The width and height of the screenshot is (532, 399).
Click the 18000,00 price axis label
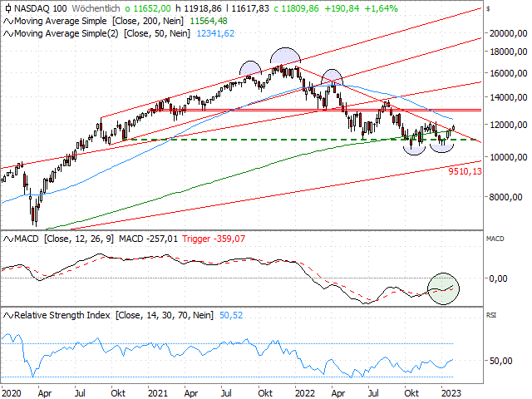pos(508,52)
